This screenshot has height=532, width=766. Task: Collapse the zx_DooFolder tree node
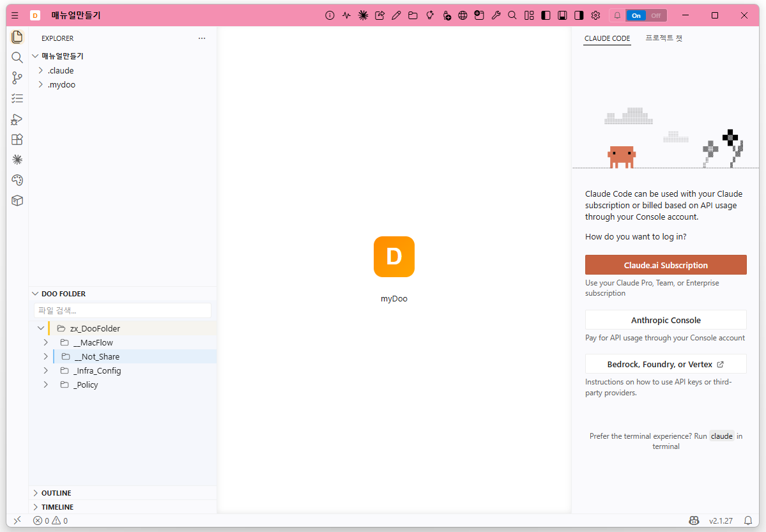point(41,328)
